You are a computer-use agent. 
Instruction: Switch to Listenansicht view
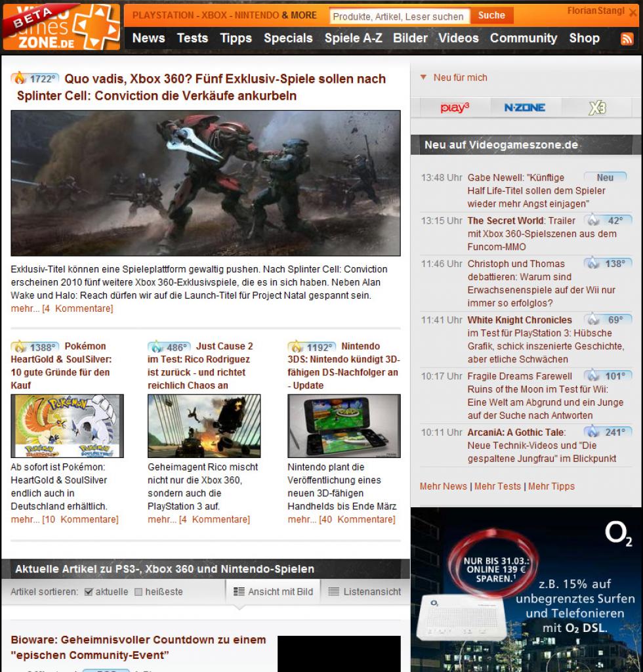tap(365, 591)
